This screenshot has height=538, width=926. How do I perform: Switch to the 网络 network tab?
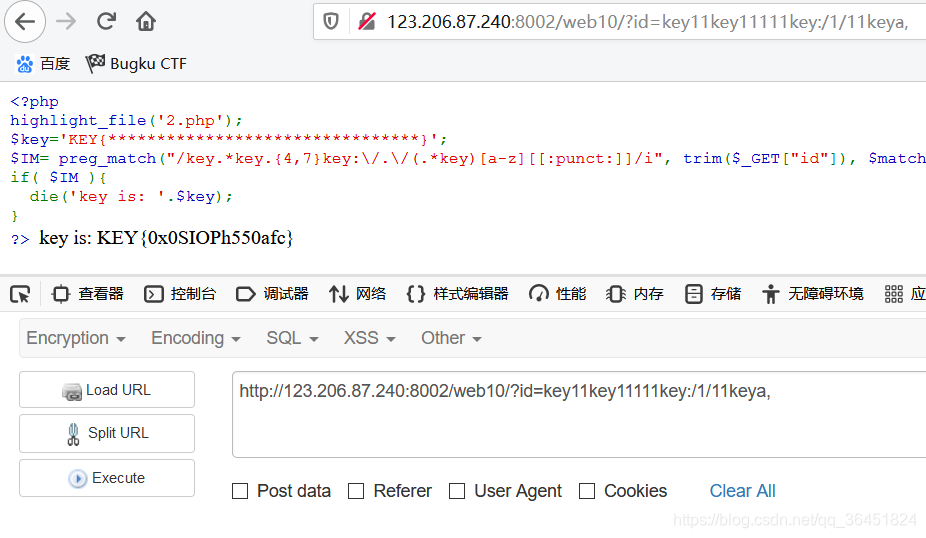point(357,294)
